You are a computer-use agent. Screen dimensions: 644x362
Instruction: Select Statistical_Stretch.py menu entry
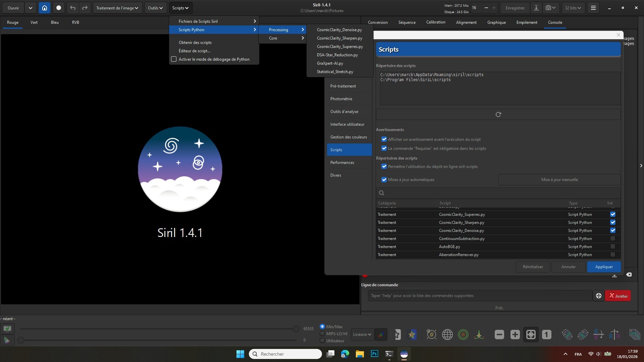(x=339, y=72)
